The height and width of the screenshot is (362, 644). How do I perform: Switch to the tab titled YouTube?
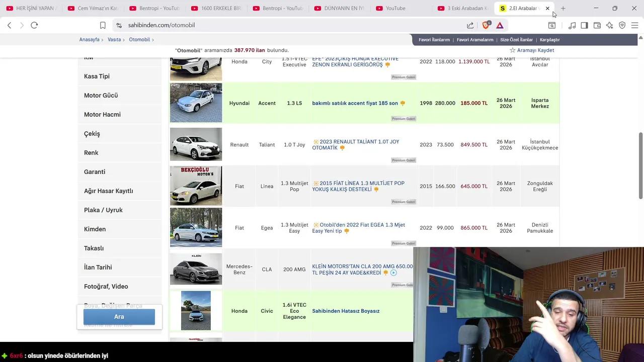point(403,8)
